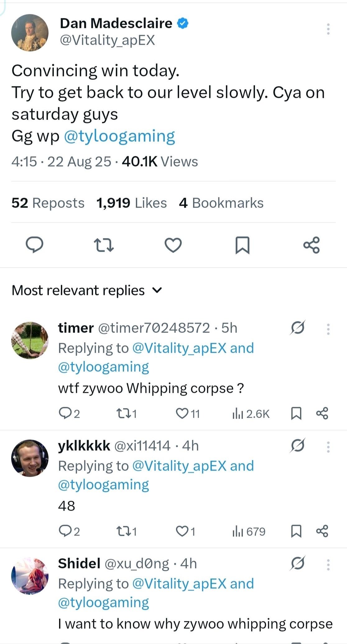View the 52 Reposts list
The width and height of the screenshot is (347, 644).
(x=48, y=203)
